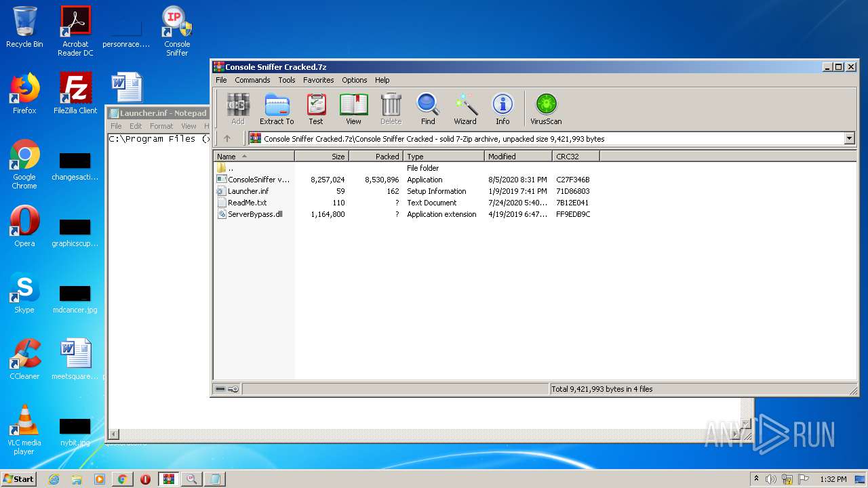
Task: Open Windows Explorer folder on the taskbar
Action: pyautogui.click(x=77, y=479)
